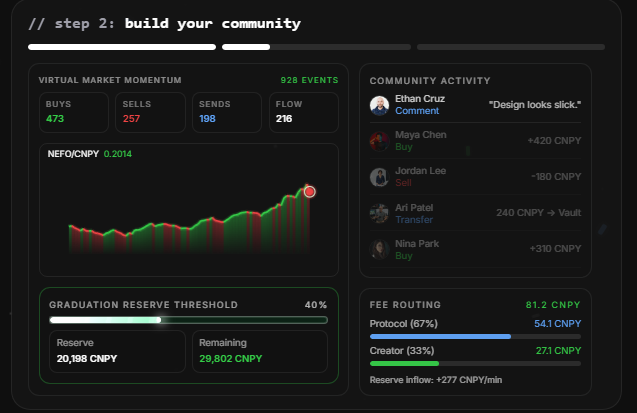Click Jordan Lee's avatar
The height and width of the screenshot is (413, 637).
tap(379, 177)
